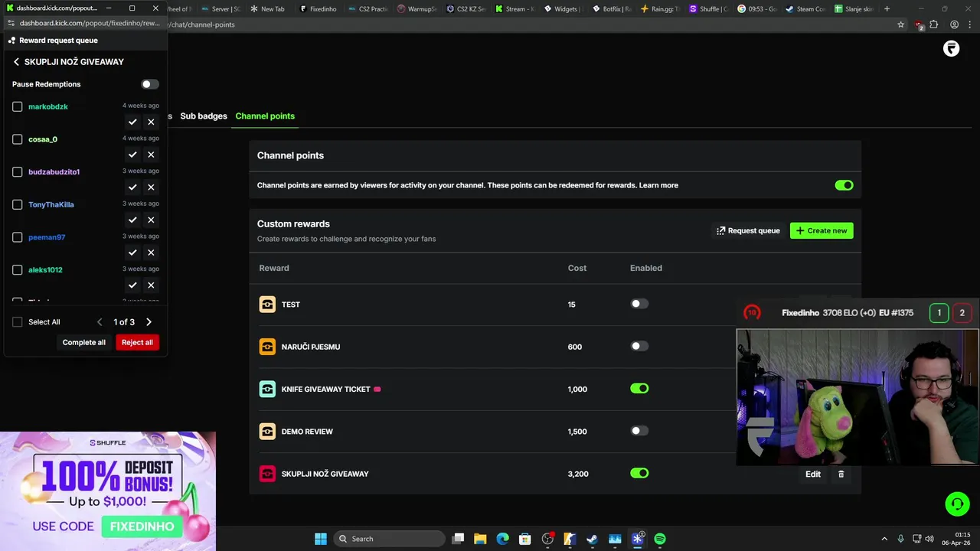Click the NARUČI PJESMU reward icon

267,347
